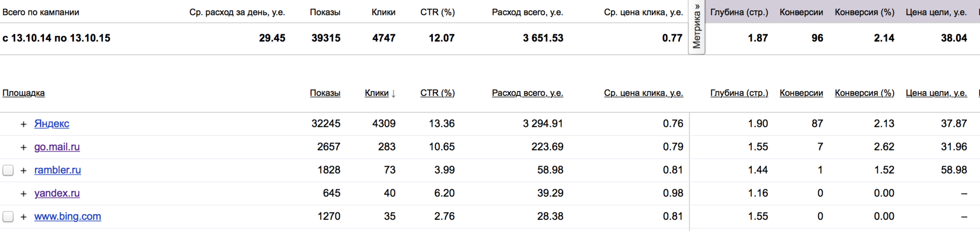980x231 pixels.
Task: Expand the Яндекс row with plus sign
Action: click(23, 124)
